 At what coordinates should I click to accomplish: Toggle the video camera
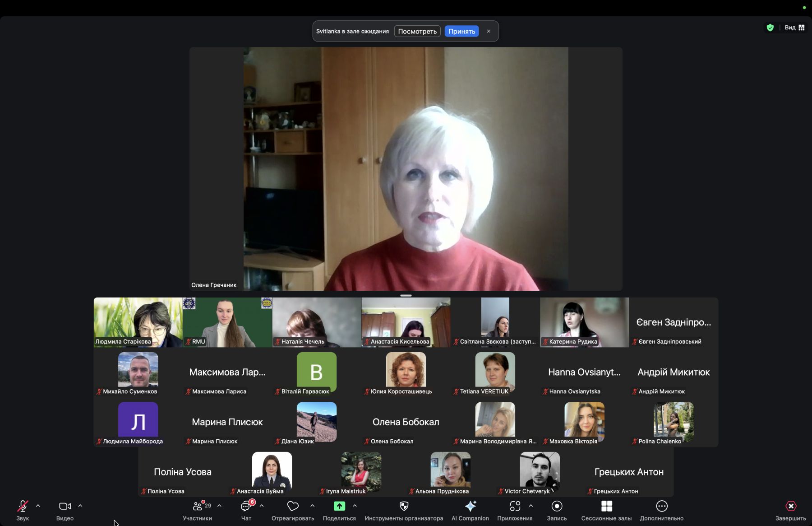point(65,506)
